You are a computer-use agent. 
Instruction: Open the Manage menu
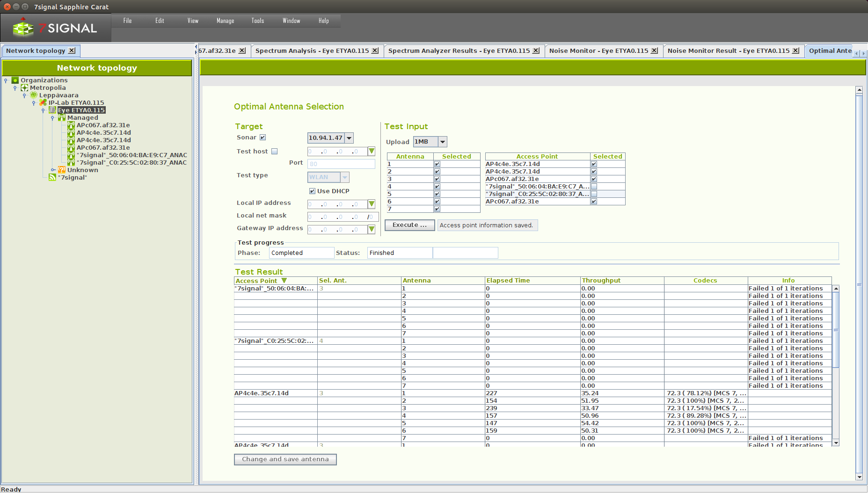225,21
